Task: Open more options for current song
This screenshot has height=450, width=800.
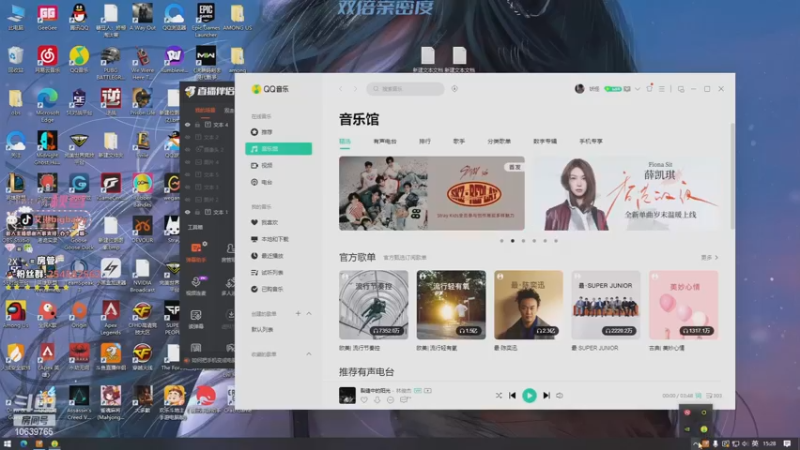Action: click(x=390, y=401)
